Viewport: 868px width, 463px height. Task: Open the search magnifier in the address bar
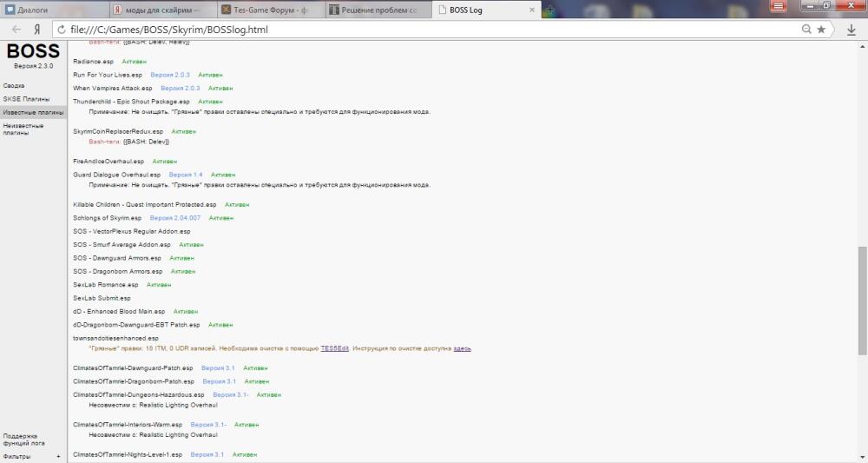tap(806, 30)
